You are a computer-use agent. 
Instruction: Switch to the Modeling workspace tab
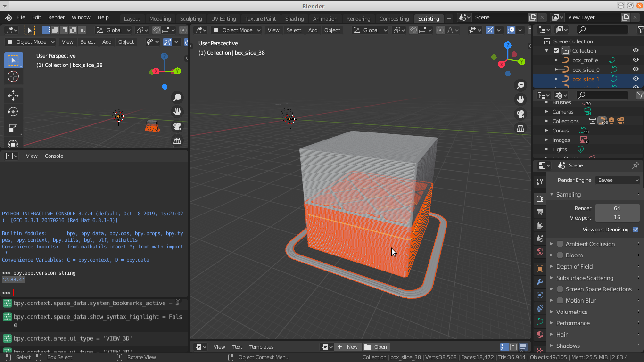click(160, 19)
